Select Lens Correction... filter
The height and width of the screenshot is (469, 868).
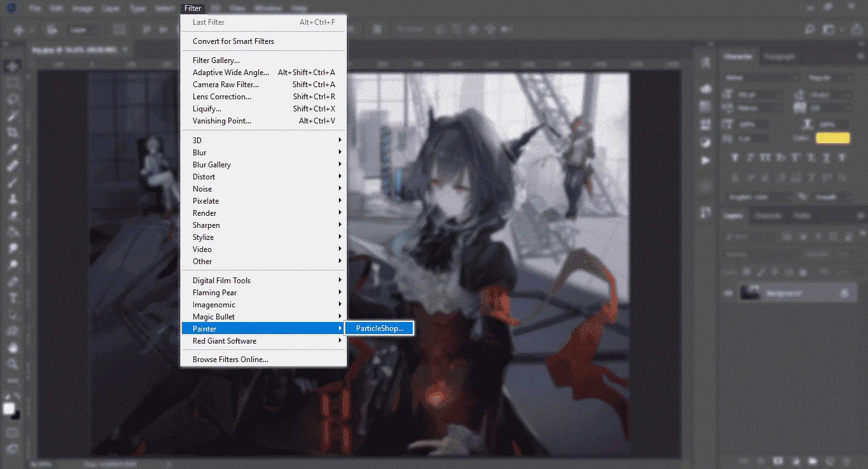(264, 97)
